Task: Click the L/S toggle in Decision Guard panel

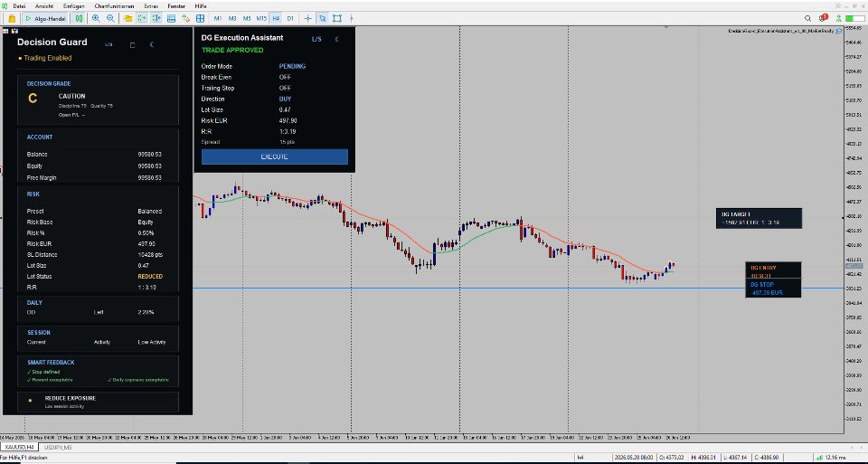Action: [x=108, y=45]
